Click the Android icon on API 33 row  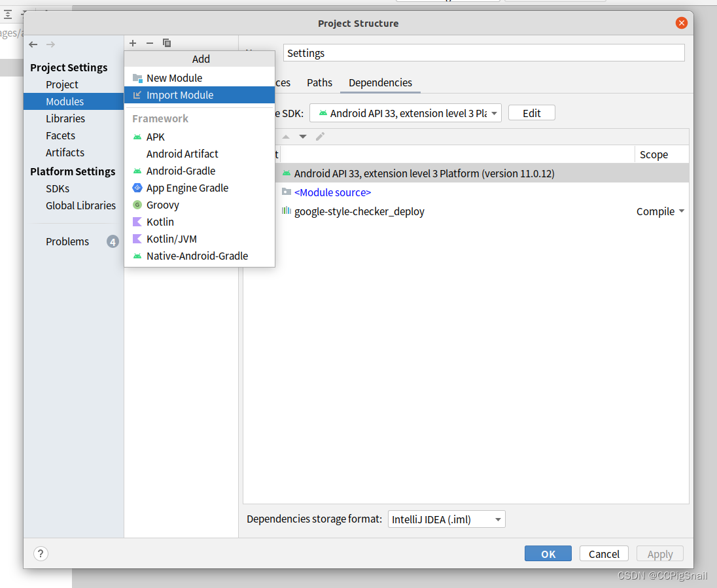[287, 173]
